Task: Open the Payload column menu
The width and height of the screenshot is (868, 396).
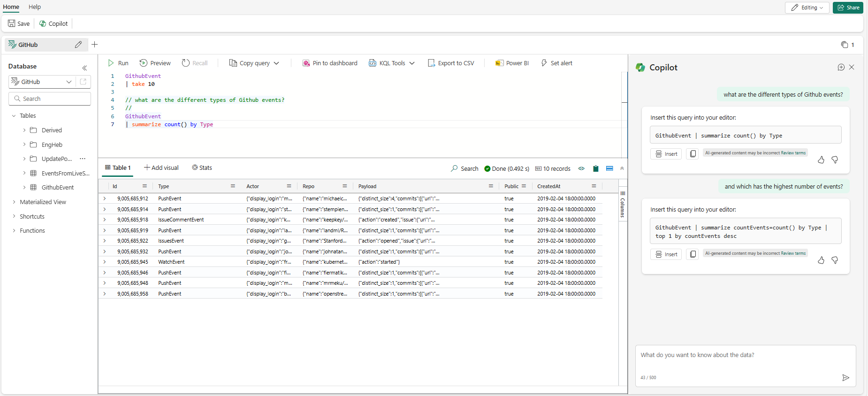Action: (x=491, y=186)
